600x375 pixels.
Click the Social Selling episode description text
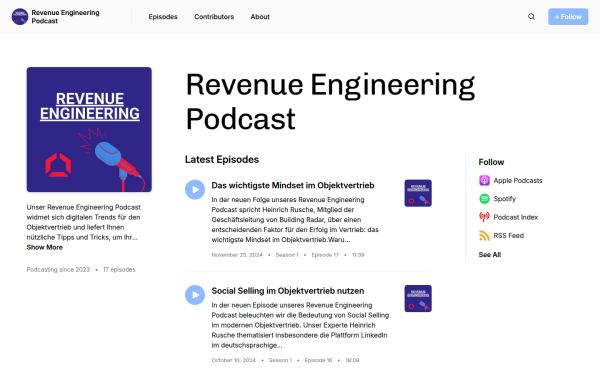pyautogui.click(x=300, y=325)
